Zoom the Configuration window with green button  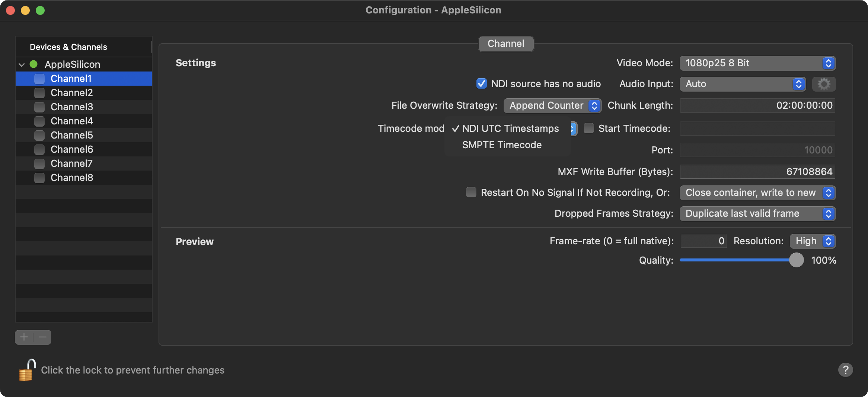coord(40,10)
